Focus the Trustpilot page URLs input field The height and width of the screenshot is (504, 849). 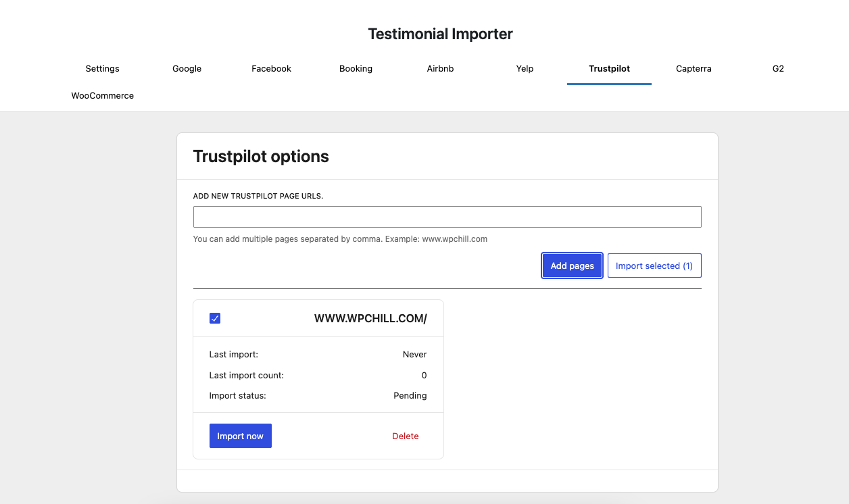447,217
